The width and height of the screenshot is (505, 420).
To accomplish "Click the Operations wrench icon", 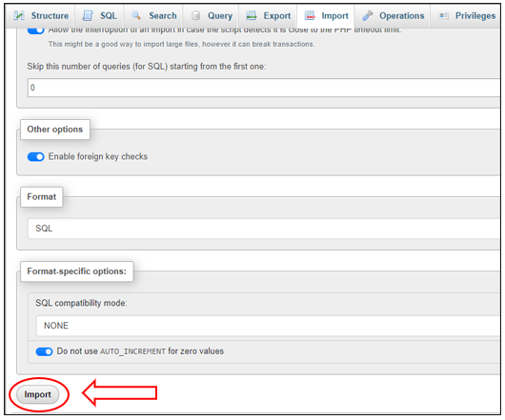I will coord(368,15).
